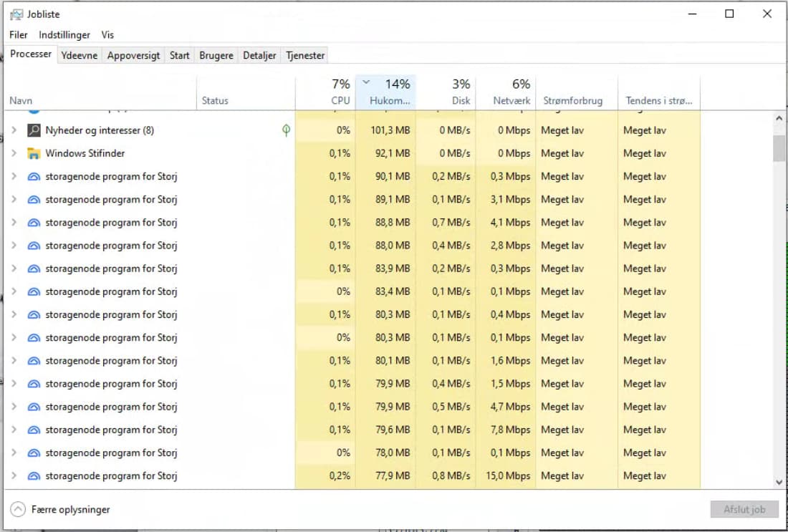Expand the storagenode row using 89,1 MB
This screenshot has width=788, height=532.
coord(14,200)
